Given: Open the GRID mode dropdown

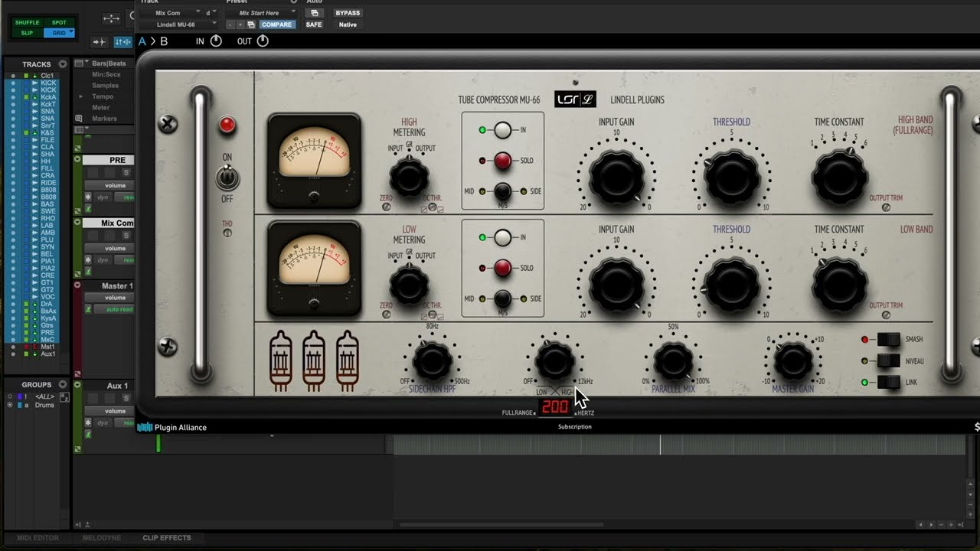Looking at the screenshot, I should click(x=59, y=33).
